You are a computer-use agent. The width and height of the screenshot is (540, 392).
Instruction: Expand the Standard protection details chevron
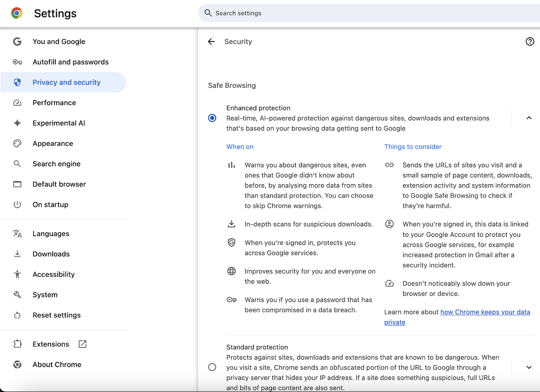[x=529, y=367]
